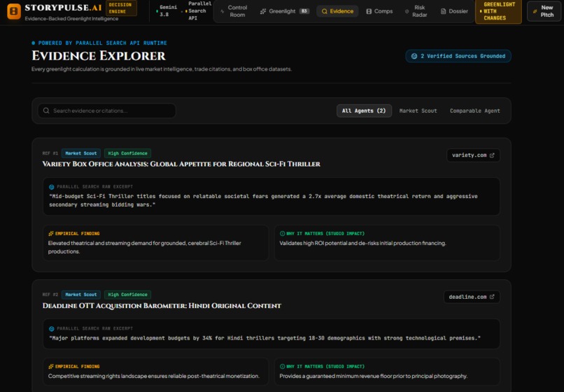The height and width of the screenshot is (392, 564).
Task: Click the Market Scout tag on REF #1
Action: click(x=81, y=153)
